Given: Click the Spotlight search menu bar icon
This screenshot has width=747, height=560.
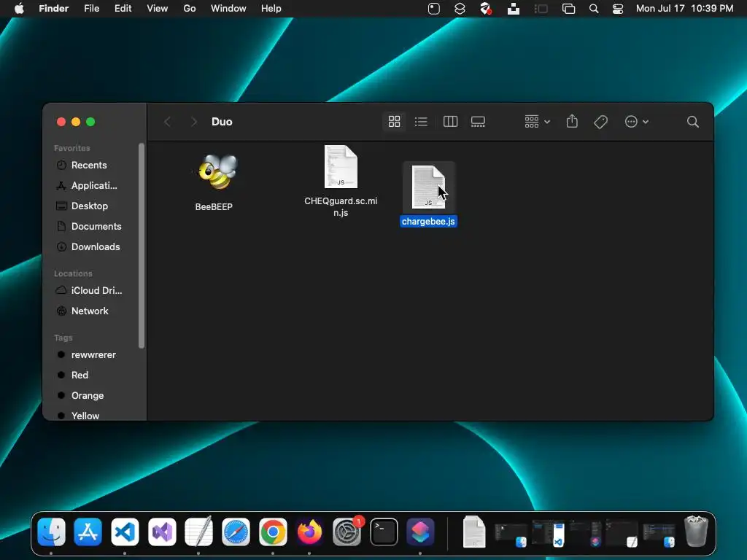Looking at the screenshot, I should point(594,9).
